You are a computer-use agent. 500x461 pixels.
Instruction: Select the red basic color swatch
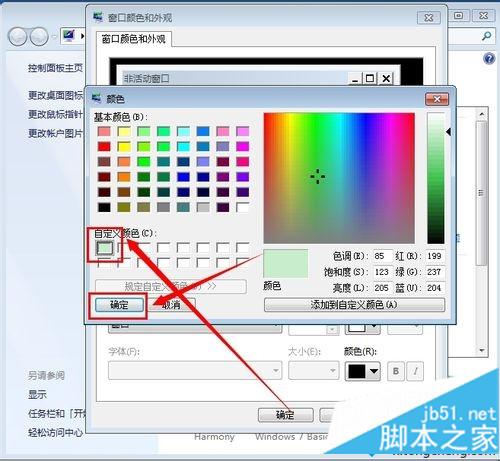pos(104,146)
